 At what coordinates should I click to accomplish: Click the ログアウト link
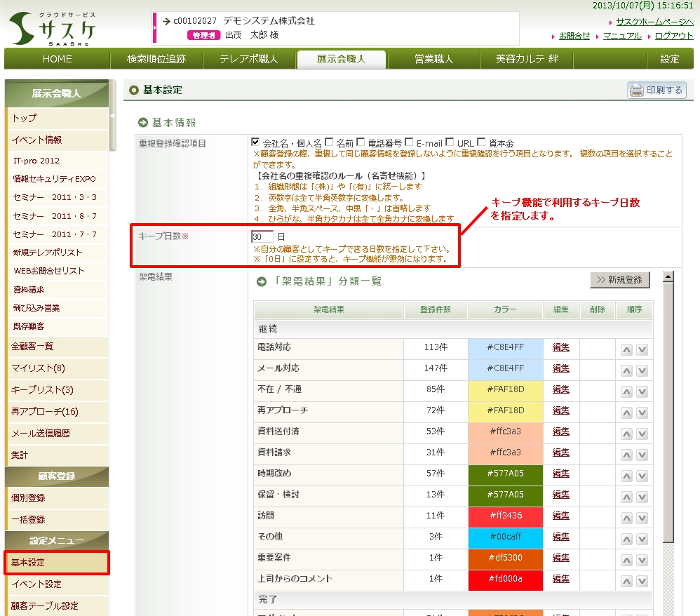click(x=674, y=36)
